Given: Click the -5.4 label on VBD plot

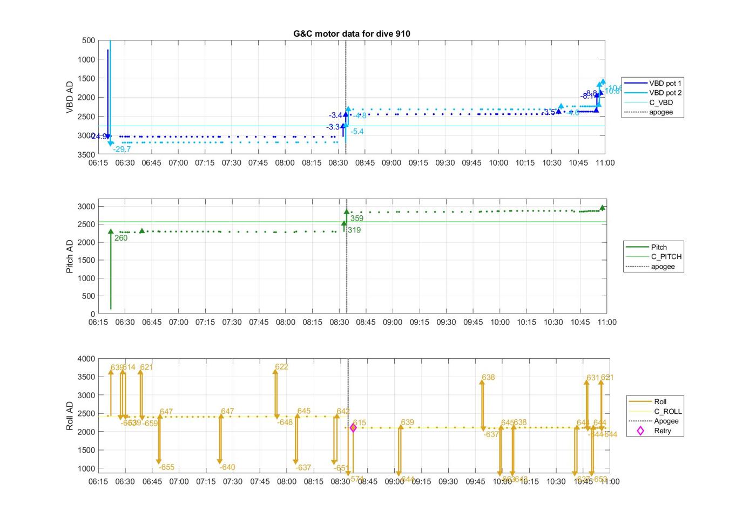Looking at the screenshot, I should click(357, 132).
